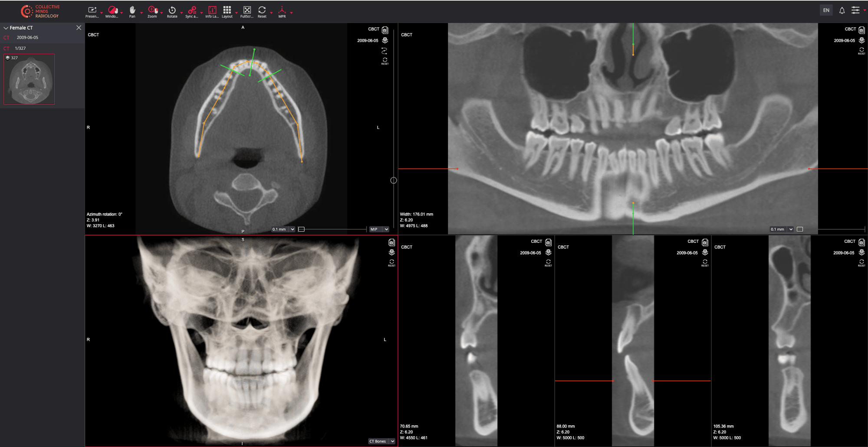Viewport: 868px width, 447px height.
Task: Open the Presentation mode tool
Action: click(x=92, y=12)
